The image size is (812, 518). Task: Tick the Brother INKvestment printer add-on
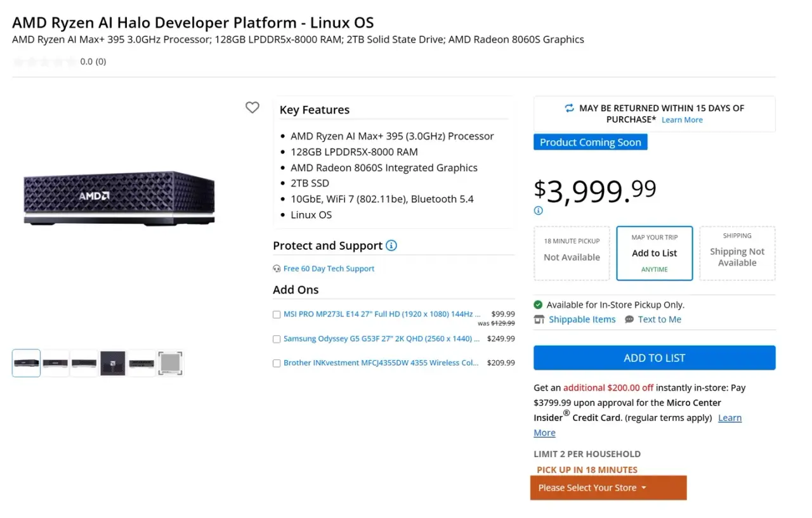tap(277, 363)
